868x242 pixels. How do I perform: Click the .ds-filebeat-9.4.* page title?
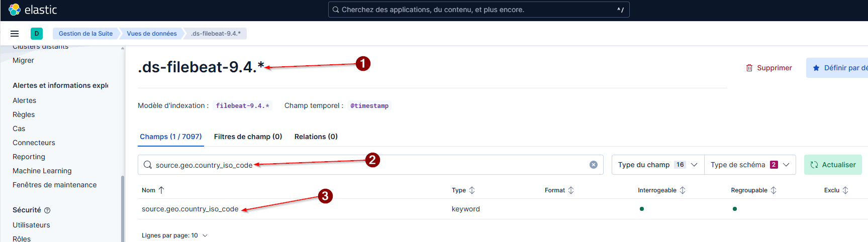pos(201,67)
